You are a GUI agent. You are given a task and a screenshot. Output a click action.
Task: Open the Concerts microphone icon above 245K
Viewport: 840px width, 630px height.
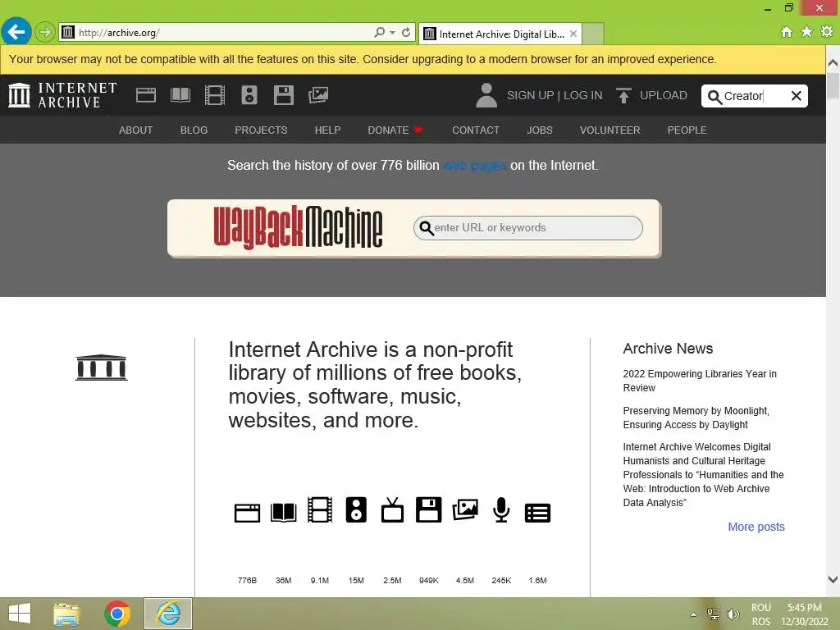click(x=501, y=509)
